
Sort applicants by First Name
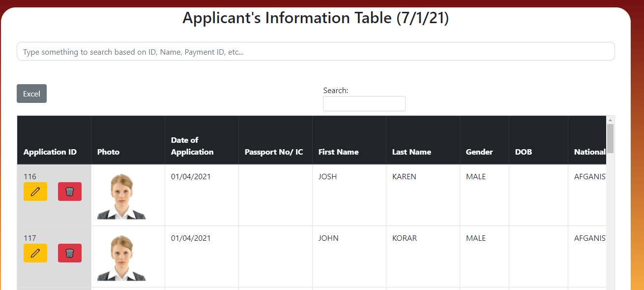(x=338, y=152)
